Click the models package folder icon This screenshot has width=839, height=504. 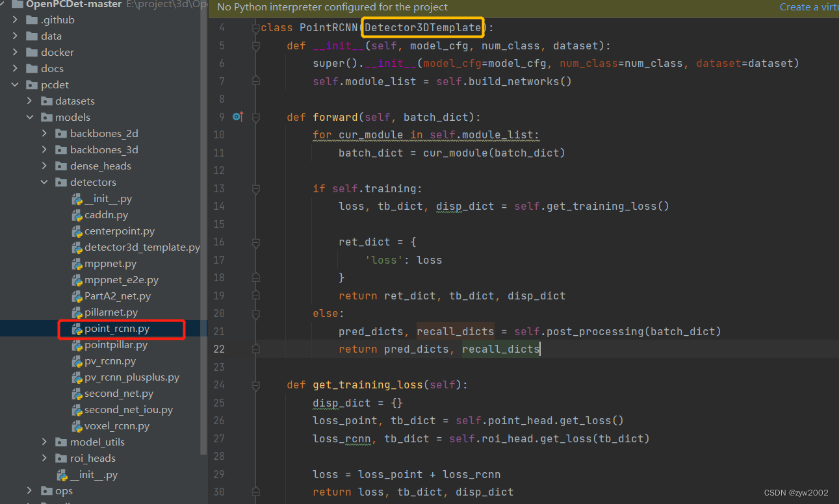(x=46, y=117)
